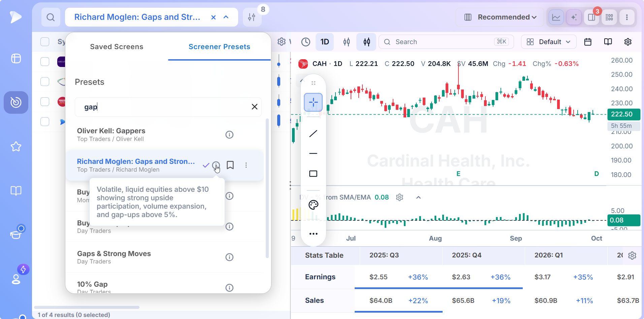
Task: Choose Oliver Kell: Gappers preset
Action: click(165, 135)
